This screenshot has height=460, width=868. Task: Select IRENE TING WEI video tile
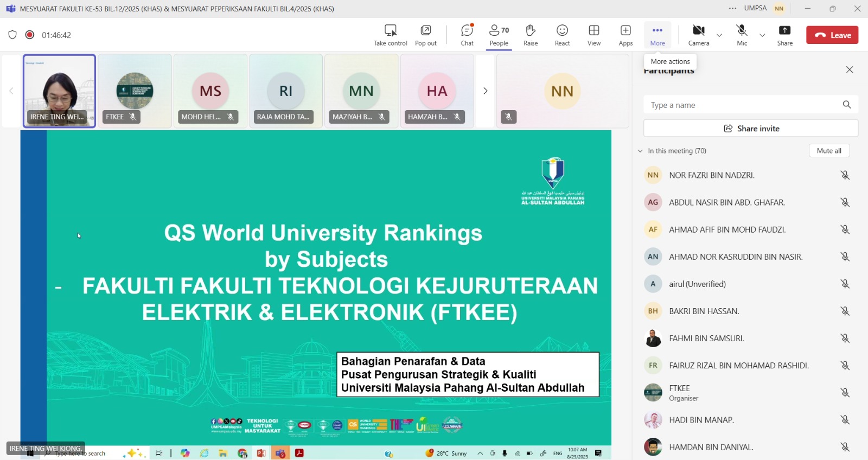point(60,91)
